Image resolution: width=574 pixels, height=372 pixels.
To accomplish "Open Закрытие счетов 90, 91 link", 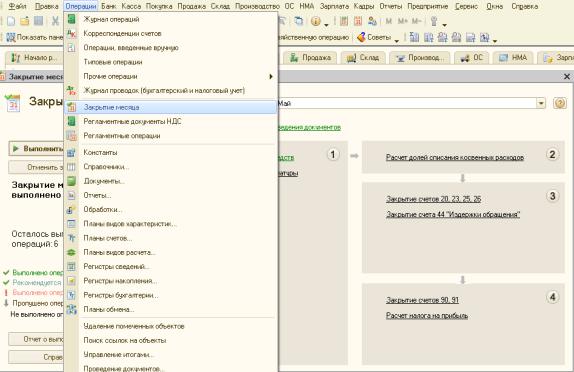I will (422, 300).
